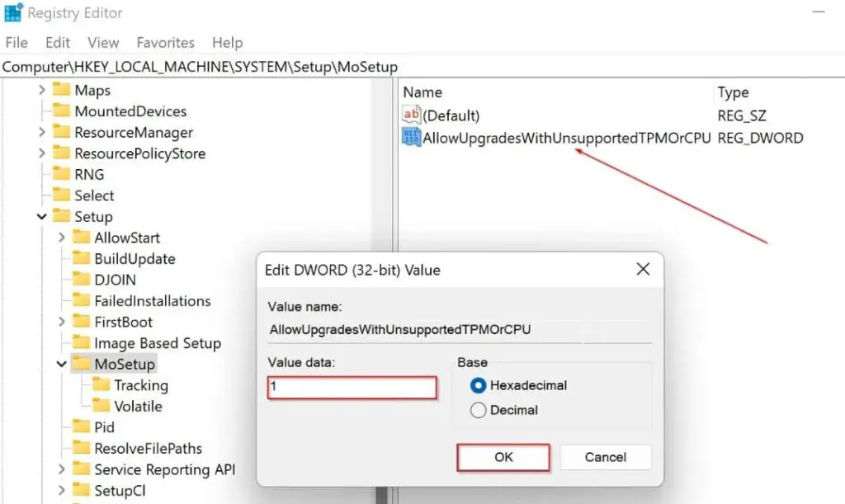Open the Favorites menu
This screenshot has height=504, width=845.
coord(165,42)
